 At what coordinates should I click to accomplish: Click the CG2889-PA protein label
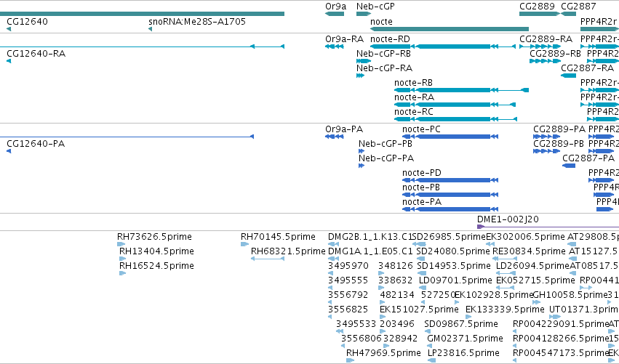point(559,129)
